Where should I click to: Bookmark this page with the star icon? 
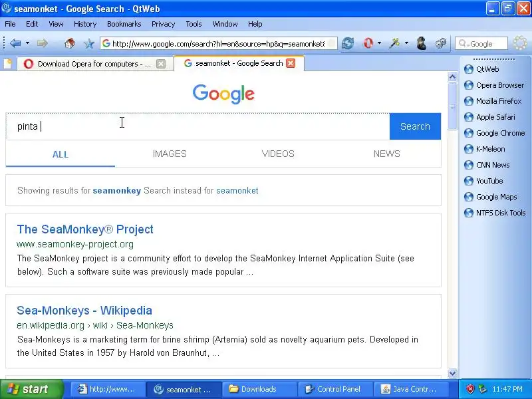(x=89, y=43)
